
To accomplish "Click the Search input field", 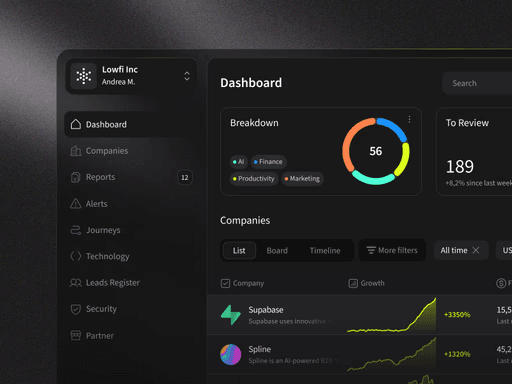I will [x=477, y=83].
